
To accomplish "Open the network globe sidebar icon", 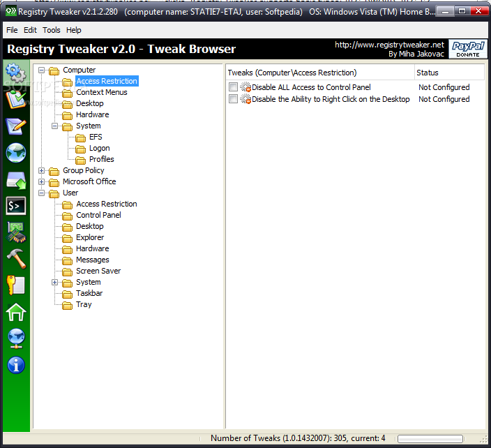I will point(15,338).
